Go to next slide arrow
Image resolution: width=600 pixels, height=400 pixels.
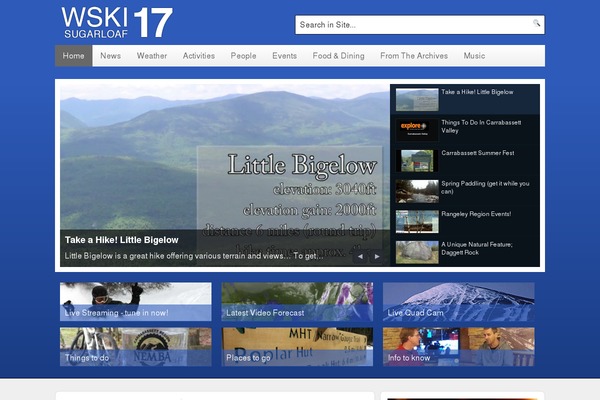(x=377, y=256)
